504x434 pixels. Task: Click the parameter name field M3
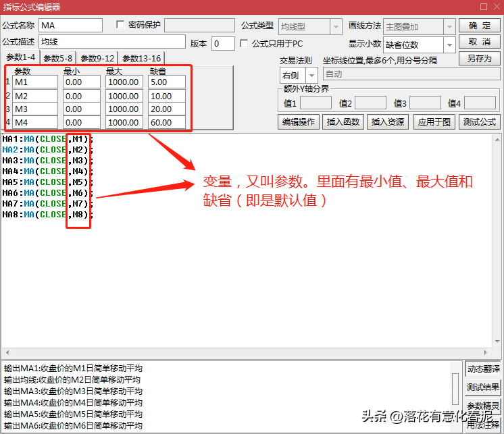pyautogui.click(x=35, y=109)
